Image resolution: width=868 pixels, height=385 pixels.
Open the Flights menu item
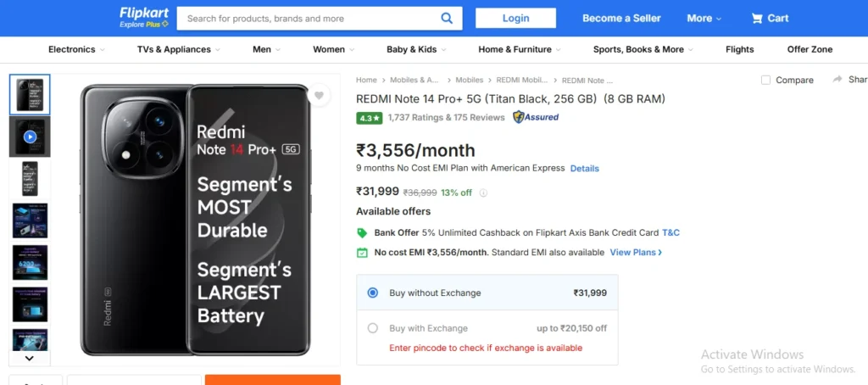click(x=739, y=49)
